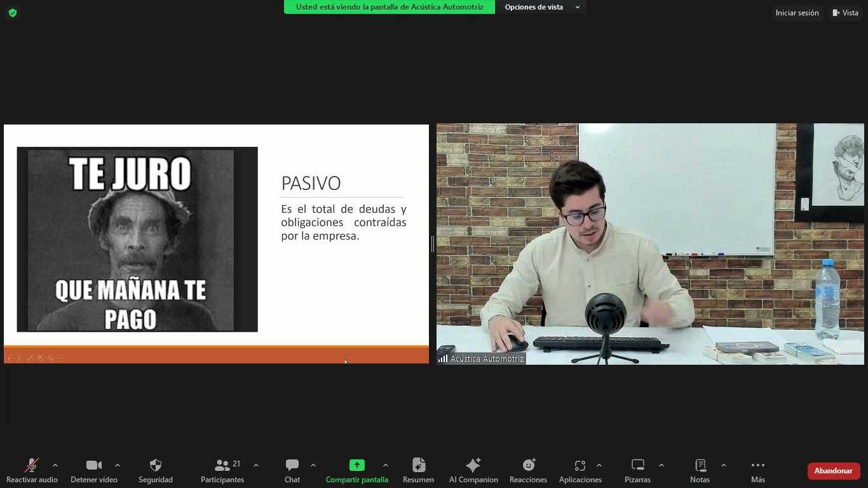This screenshot has width=868, height=488.
Task: Open the Más menu with three dots
Action: coord(758,471)
